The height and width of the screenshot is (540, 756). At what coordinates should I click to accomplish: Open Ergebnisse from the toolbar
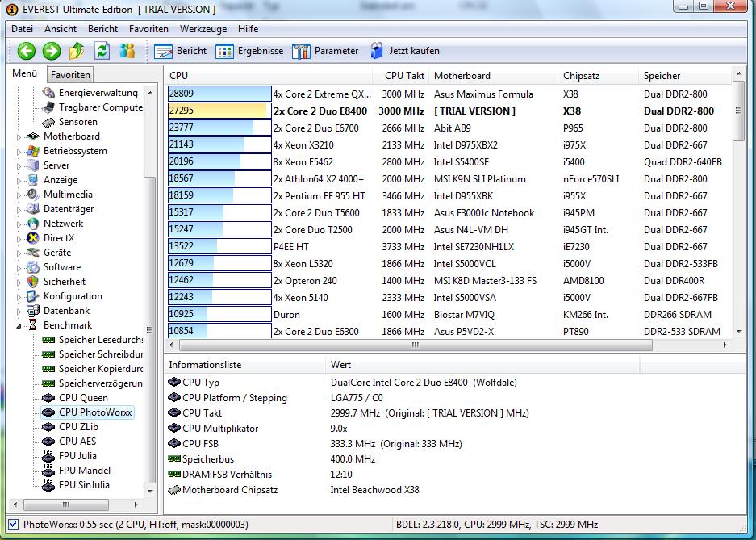(x=249, y=51)
